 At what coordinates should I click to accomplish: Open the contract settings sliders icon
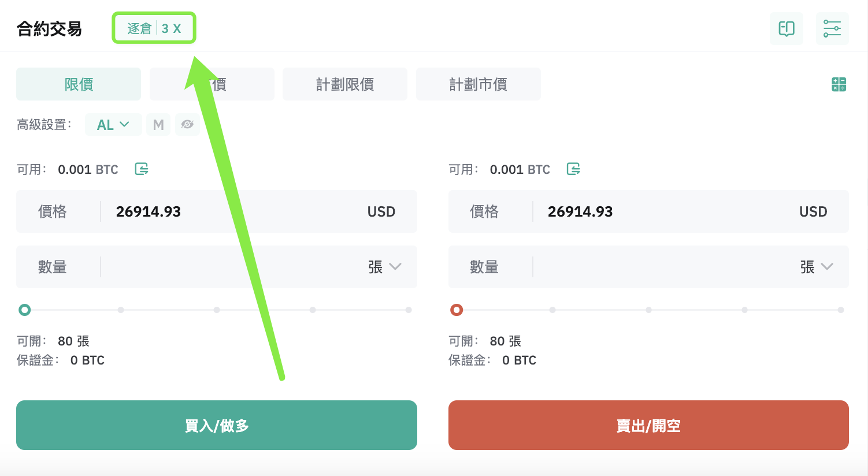pyautogui.click(x=832, y=28)
